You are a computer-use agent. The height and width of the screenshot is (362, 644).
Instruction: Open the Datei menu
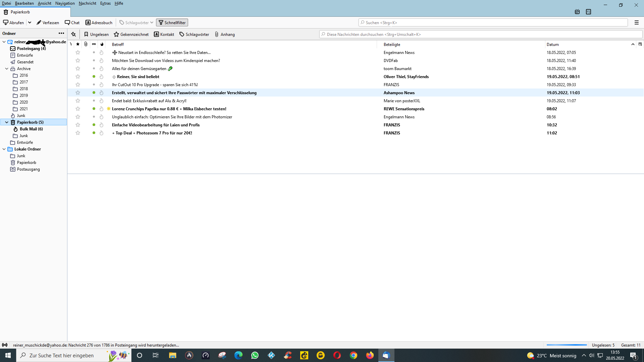coord(6,3)
